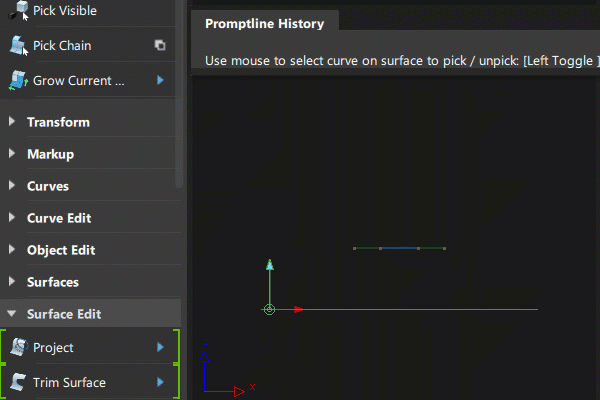The width and height of the screenshot is (600, 400).
Task: Open the Grow Current submenu arrow
Action: coord(160,81)
